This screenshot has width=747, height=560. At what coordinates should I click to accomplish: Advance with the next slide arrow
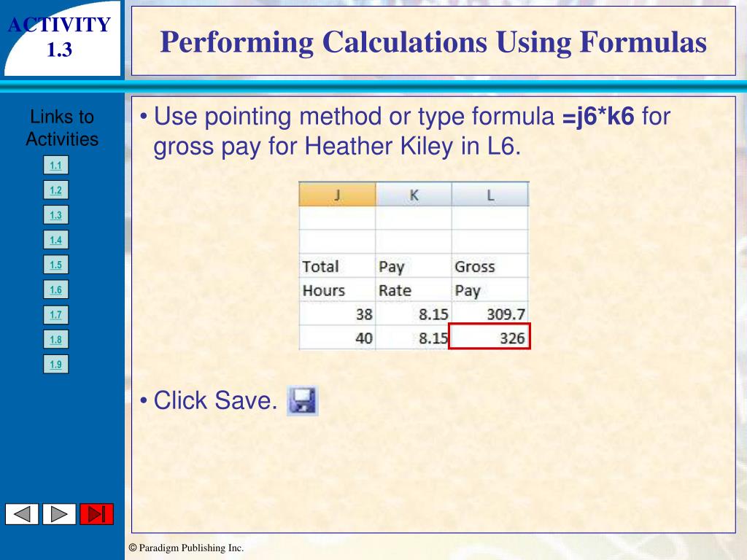59,514
